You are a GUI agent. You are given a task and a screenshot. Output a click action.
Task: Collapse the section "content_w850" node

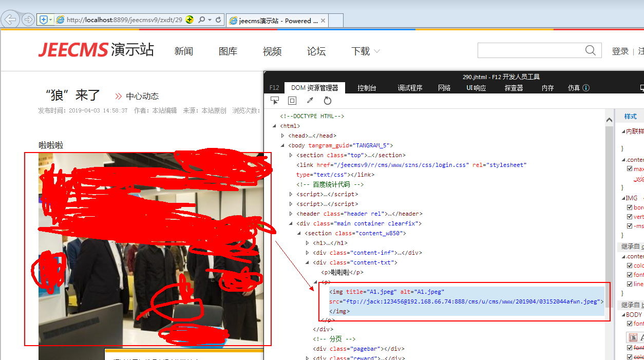tap(299, 233)
